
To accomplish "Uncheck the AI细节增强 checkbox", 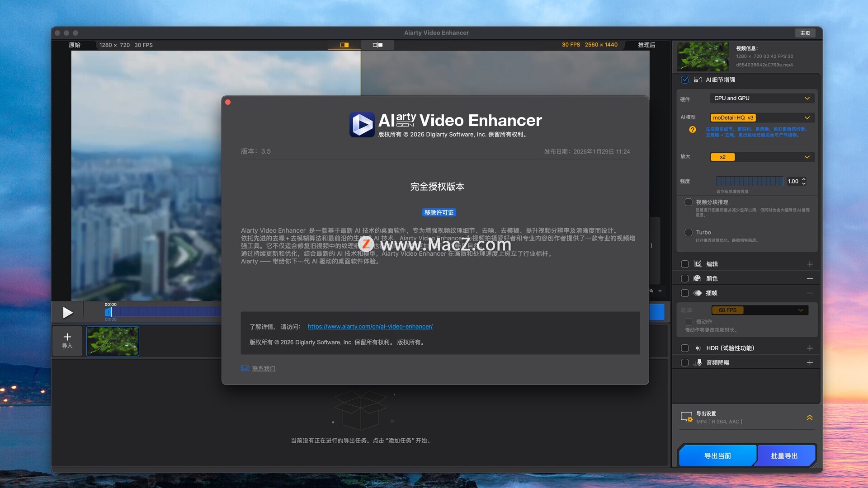I will pos(685,80).
